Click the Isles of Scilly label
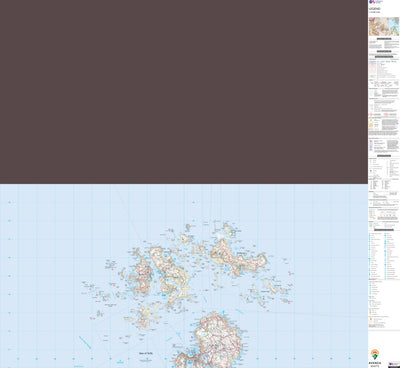The width and height of the screenshot is (400, 368). tap(146, 353)
